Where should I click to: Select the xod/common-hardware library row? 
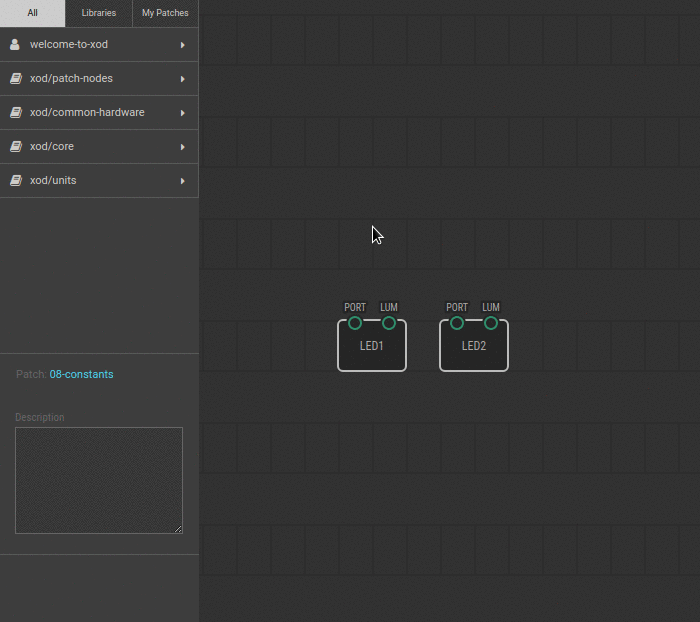point(99,113)
